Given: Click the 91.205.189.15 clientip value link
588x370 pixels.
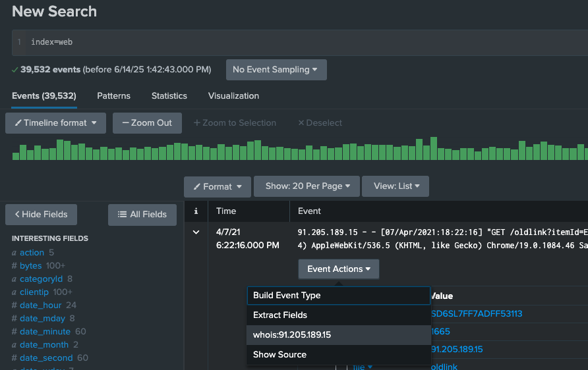Looking at the screenshot, I should 457,350.
